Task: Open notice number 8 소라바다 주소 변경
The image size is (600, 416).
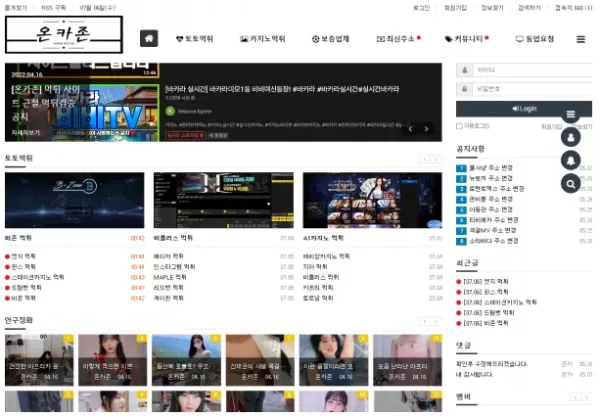Action: 494,241
